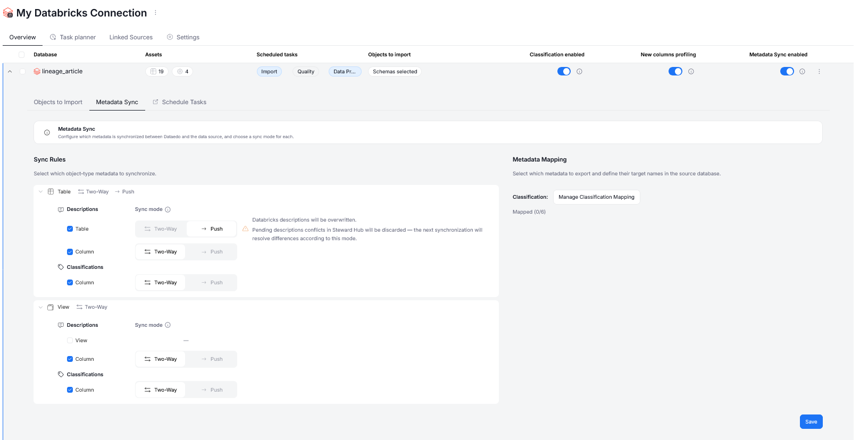Screen dimensions: 868x440
Task: Set View column descriptions to Push
Action: pos(212,359)
